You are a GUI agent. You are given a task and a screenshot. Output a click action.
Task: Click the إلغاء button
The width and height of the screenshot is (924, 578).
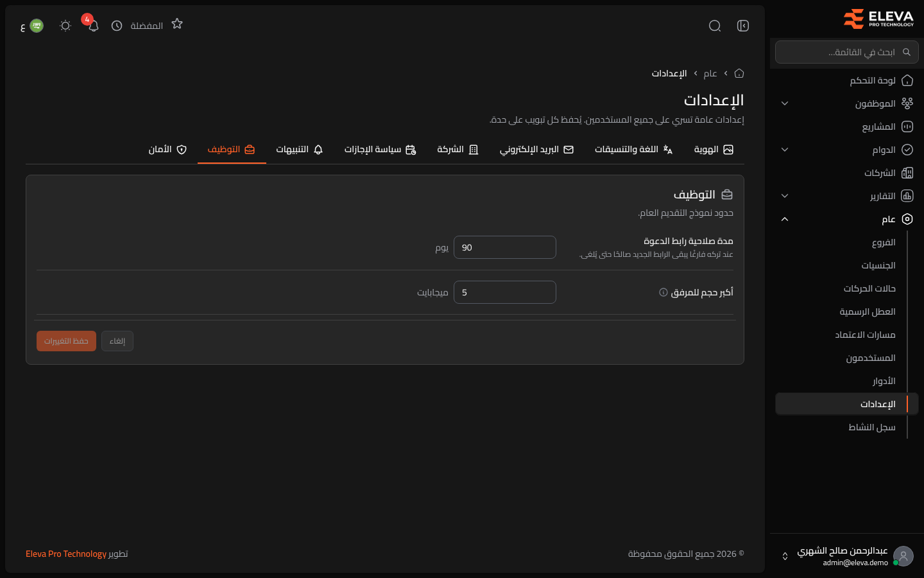point(117,341)
